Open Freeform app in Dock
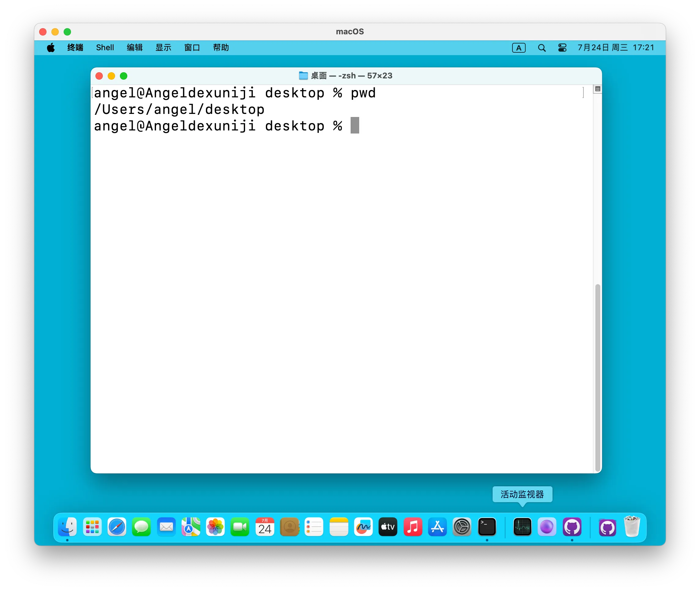This screenshot has width=700, height=591. 363,527
